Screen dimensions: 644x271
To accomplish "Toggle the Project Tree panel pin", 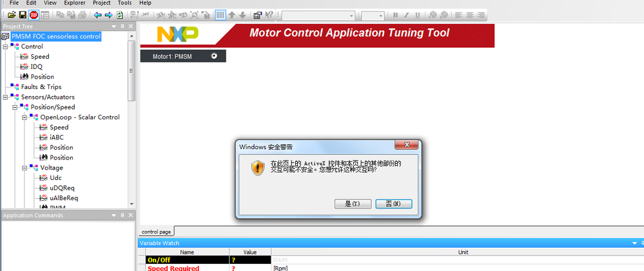I will pos(122,26).
